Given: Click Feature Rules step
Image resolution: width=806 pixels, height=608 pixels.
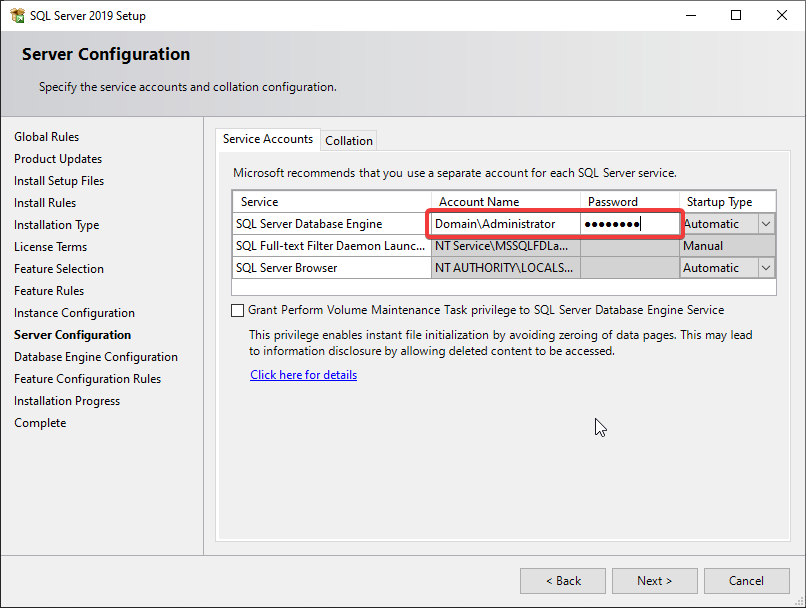Looking at the screenshot, I should [x=49, y=291].
